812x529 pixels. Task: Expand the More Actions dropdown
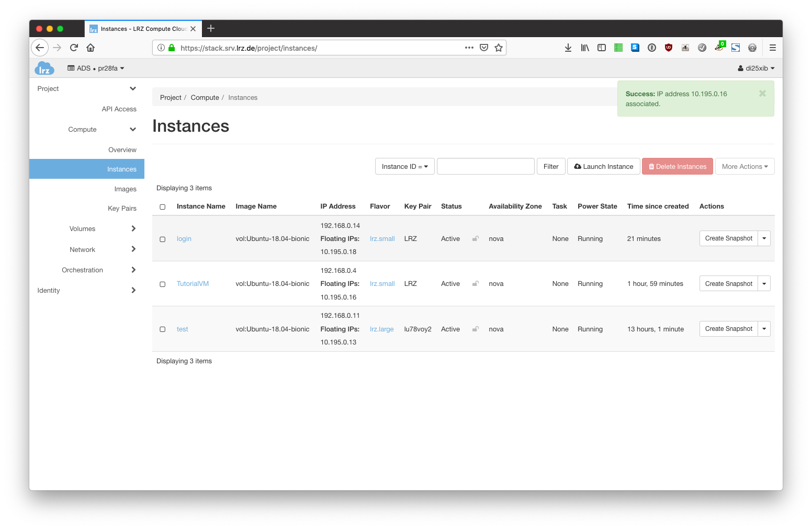point(745,167)
